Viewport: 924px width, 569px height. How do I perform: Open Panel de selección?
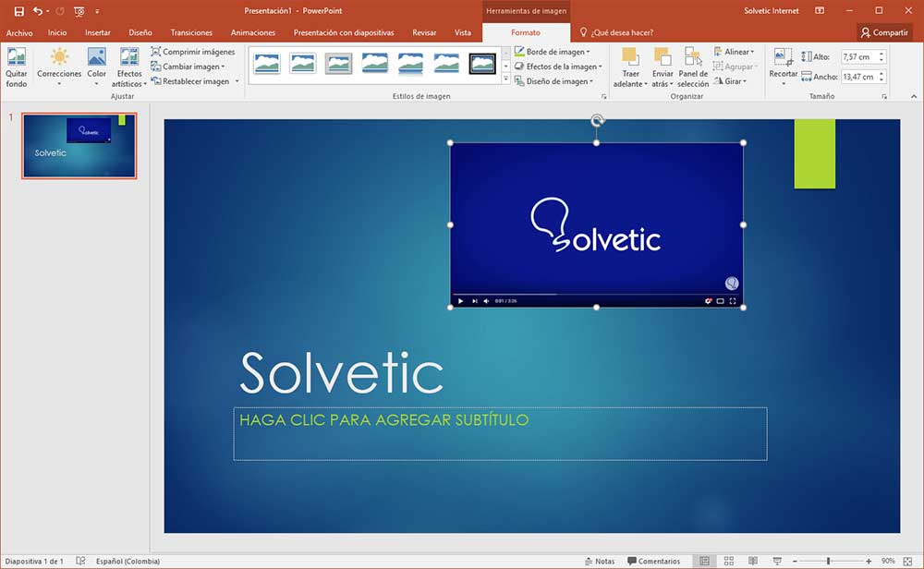693,67
